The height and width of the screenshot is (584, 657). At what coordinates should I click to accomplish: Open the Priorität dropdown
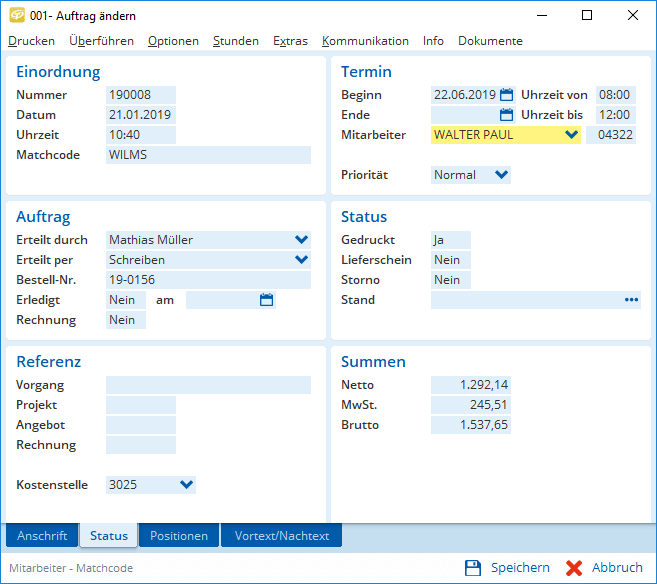502,175
